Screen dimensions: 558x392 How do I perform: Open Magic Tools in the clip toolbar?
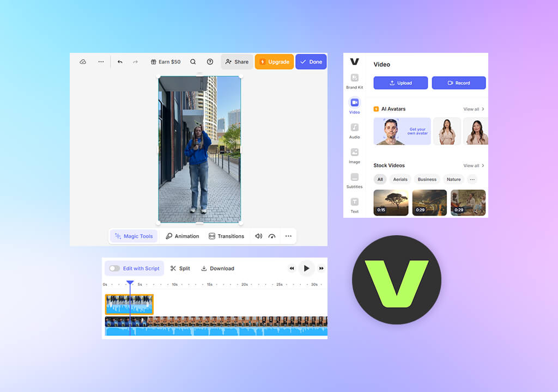pyautogui.click(x=134, y=236)
